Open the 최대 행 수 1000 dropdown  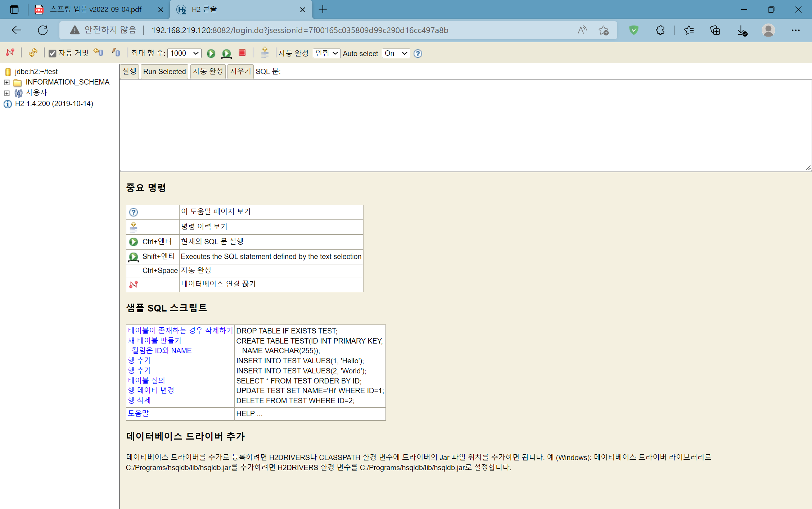coord(184,54)
